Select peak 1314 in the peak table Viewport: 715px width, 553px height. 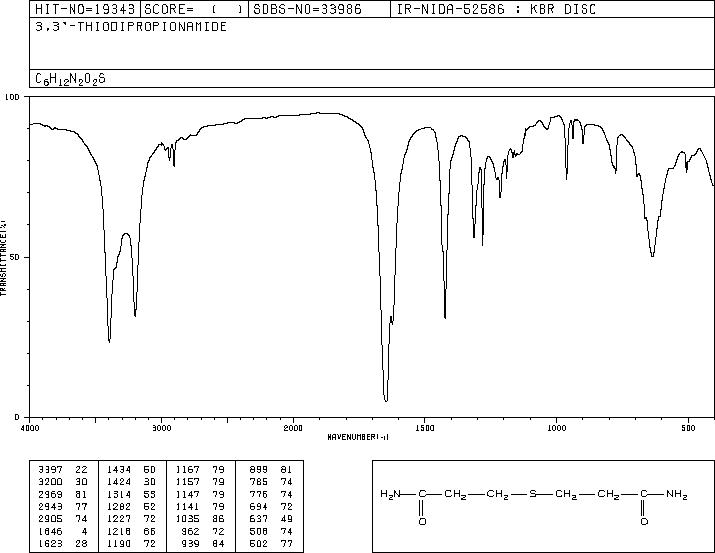119,494
